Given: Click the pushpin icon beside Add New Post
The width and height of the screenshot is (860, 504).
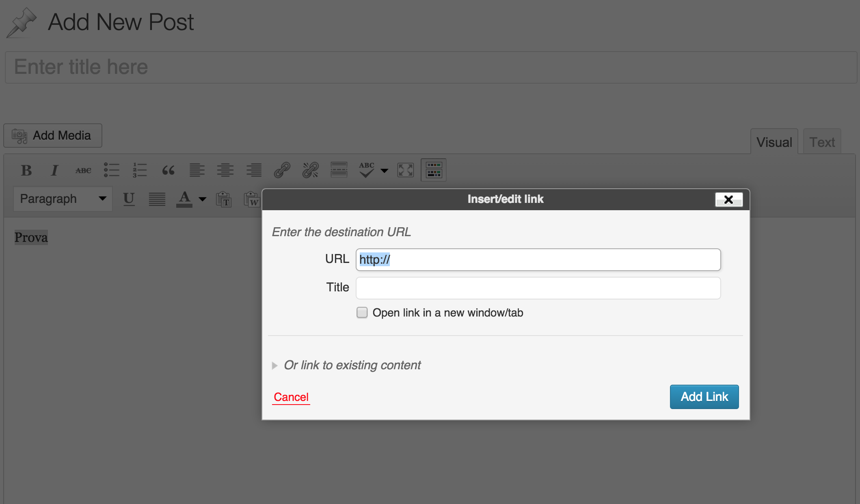Looking at the screenshot, I should 22,23.
